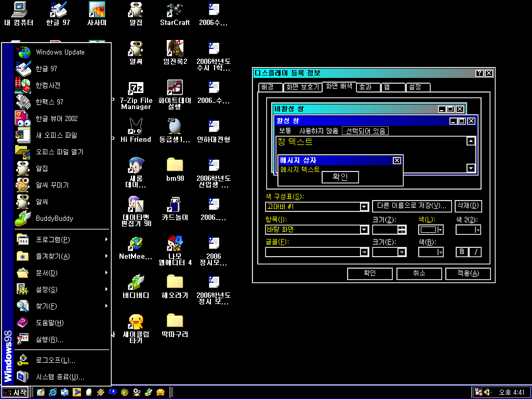
Task: Open the 해오라기 folder icon
Action: (175, 287)
